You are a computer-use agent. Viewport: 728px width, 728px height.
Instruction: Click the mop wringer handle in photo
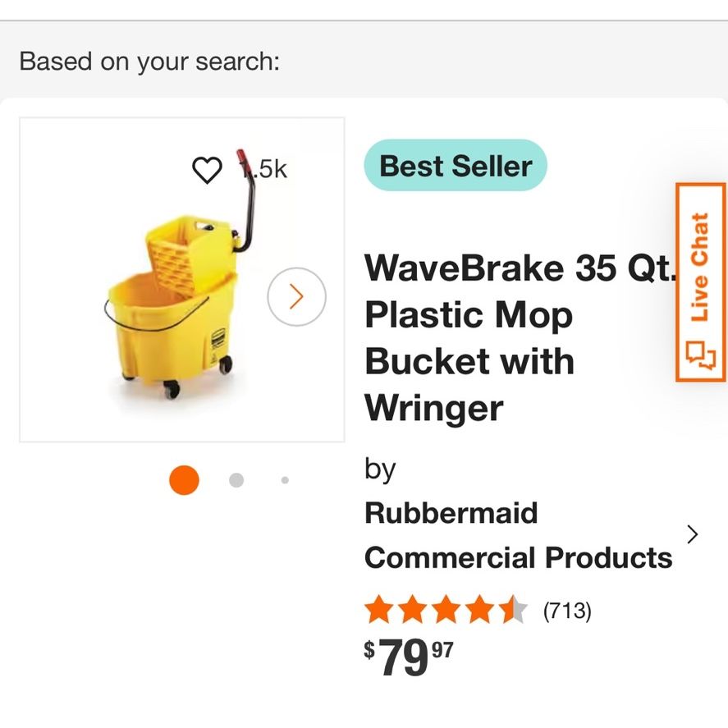(x=246, y=199)
